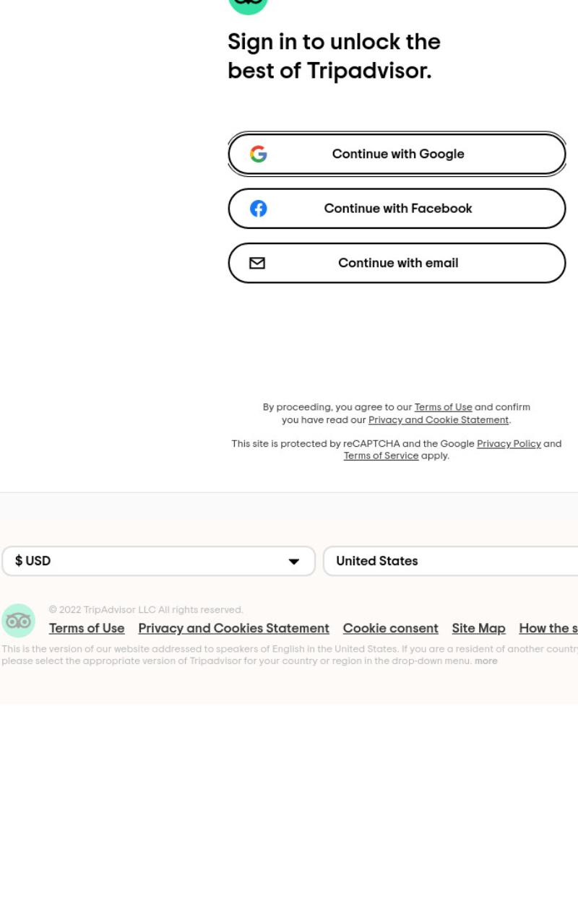Viewport: 578px width, 924px height.
Task: Open Terms of Use link in agreement text
Action: (x=443, y=407)
